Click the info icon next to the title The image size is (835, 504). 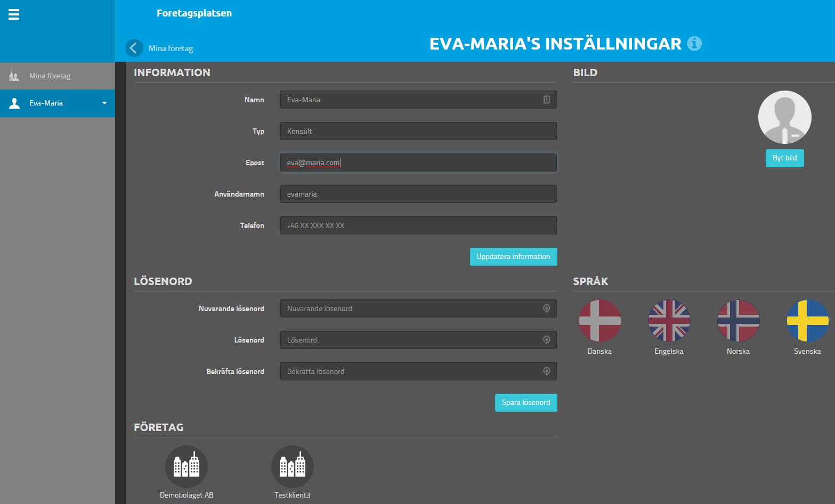(694, 43)
